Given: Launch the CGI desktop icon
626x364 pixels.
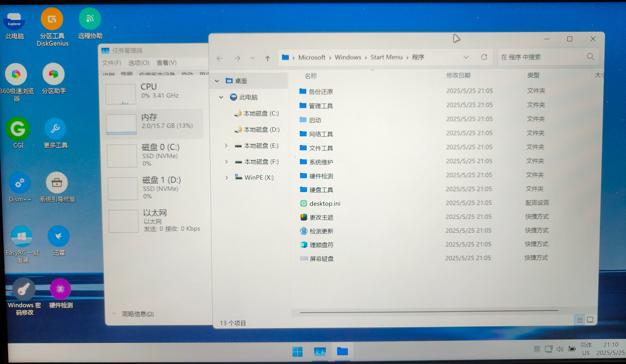Looking at the screenshot, I should coord(18,133).
